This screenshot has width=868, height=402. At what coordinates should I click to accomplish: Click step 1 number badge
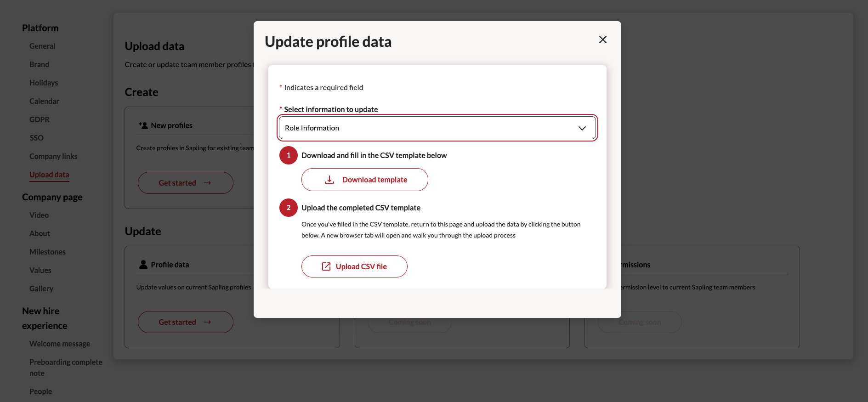click(288, 155)
